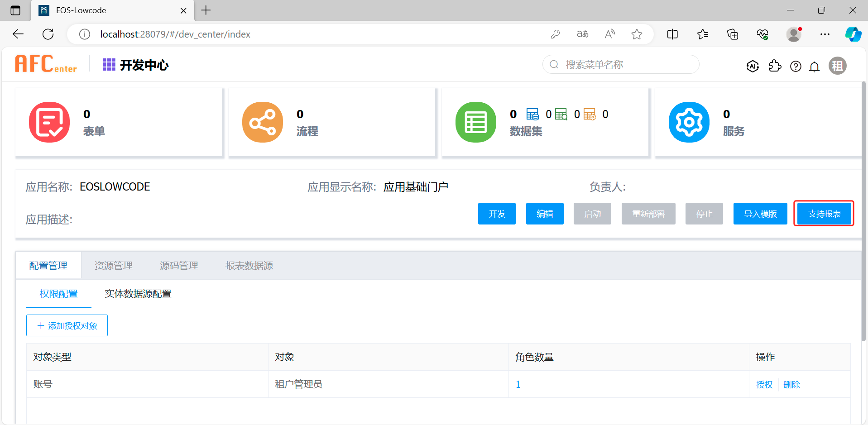This screenshot has height=425, width=868.
Task: Click the plugins puzzle-piece icon
Action: (x=775, y=66)
